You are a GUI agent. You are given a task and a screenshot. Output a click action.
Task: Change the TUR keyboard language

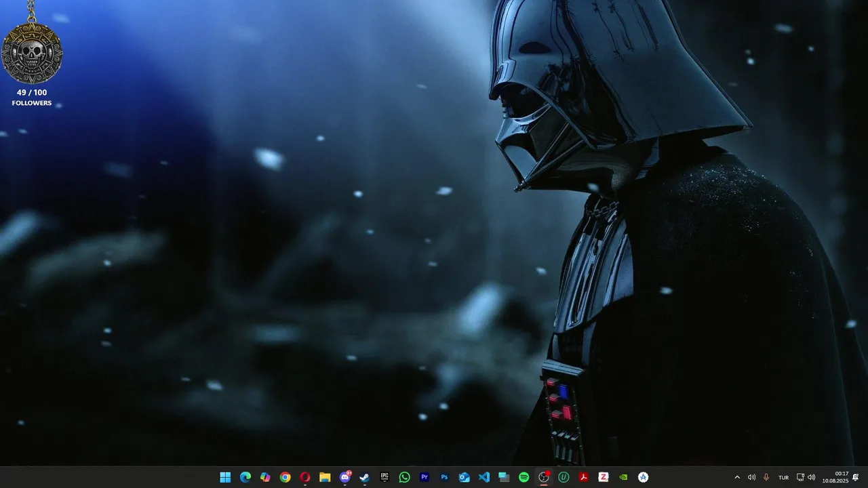[783, 478]
